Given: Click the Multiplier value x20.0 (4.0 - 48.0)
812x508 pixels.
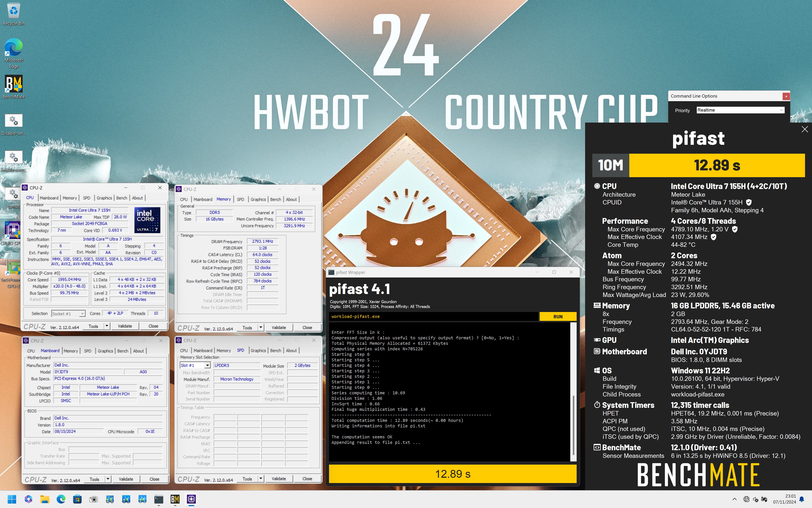Looking at the screenshot, I should [x=69, y=286].
